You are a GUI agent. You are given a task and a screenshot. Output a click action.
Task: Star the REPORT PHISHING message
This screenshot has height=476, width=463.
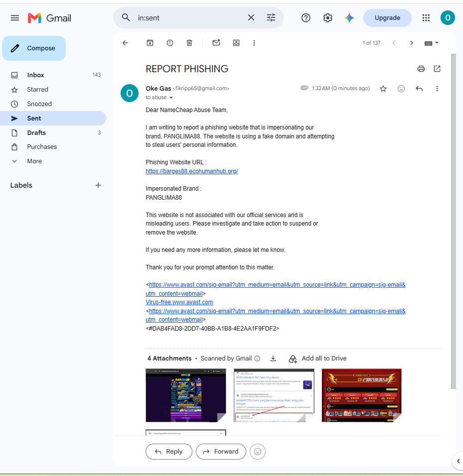[383, 89]
